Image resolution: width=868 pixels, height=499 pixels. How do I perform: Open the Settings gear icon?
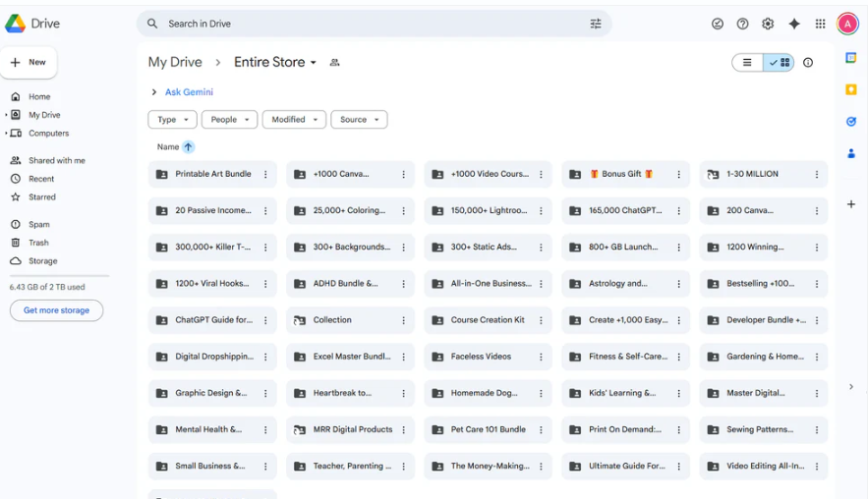768,24
